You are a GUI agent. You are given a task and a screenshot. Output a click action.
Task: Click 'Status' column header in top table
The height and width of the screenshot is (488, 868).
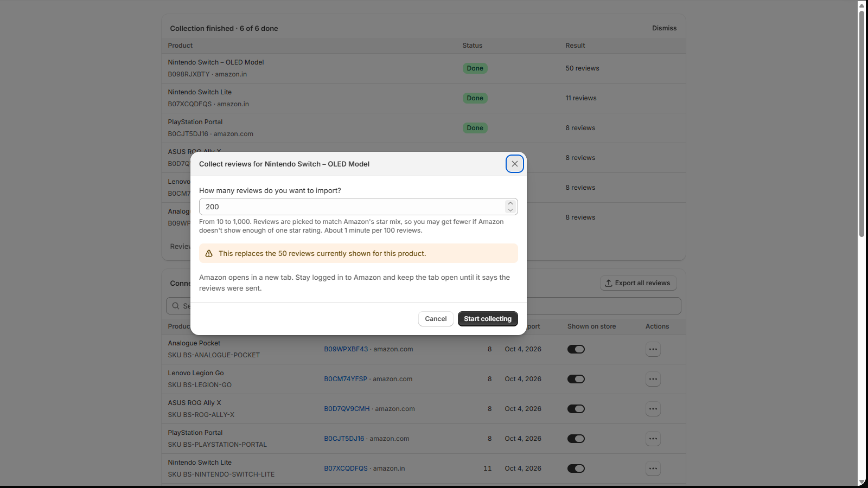(x=472, y=46)
